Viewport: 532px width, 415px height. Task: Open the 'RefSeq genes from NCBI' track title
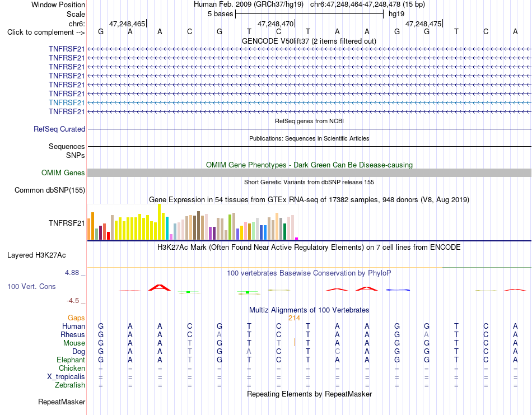click(309, 121)
